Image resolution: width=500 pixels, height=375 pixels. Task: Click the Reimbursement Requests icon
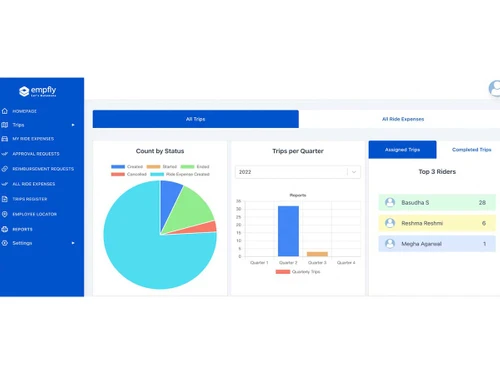[5, 169]
